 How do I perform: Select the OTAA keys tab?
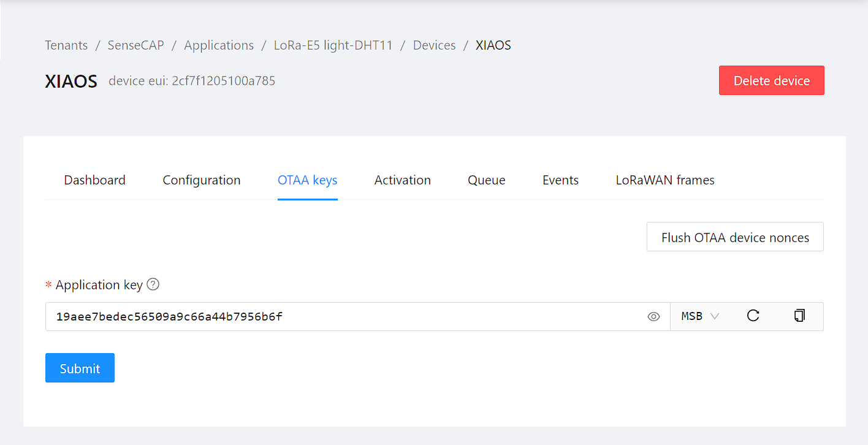[x=308, y=180]
